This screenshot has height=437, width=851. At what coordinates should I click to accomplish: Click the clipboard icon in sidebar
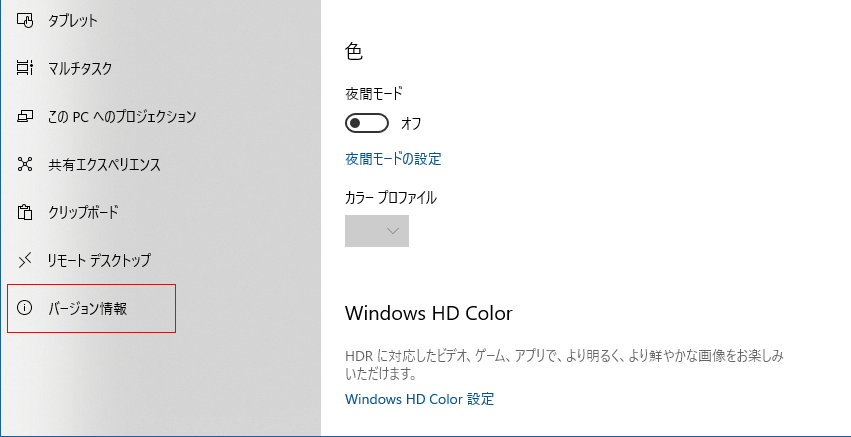click(25, 212)
